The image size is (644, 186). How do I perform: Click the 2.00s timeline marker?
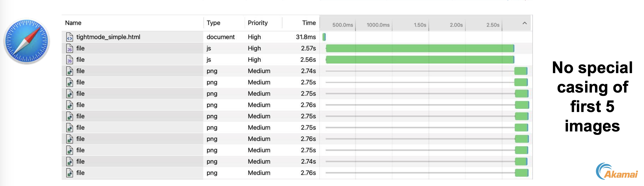click(456, 25)
